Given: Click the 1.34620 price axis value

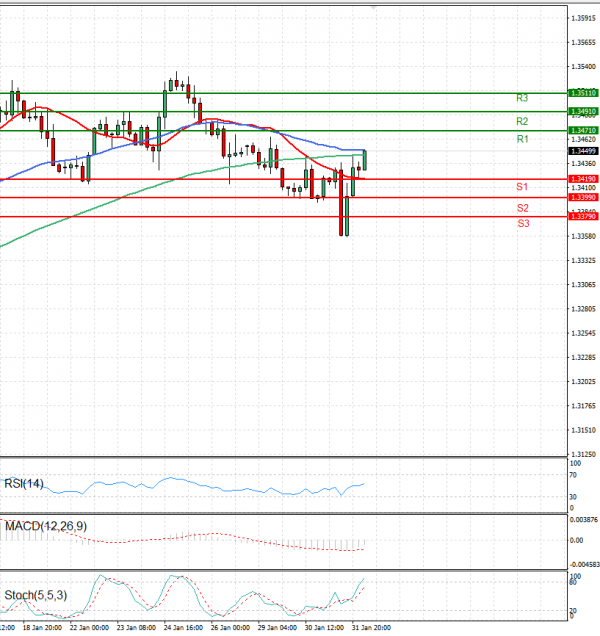Looking at the screenshot, I should pos(583,140).
